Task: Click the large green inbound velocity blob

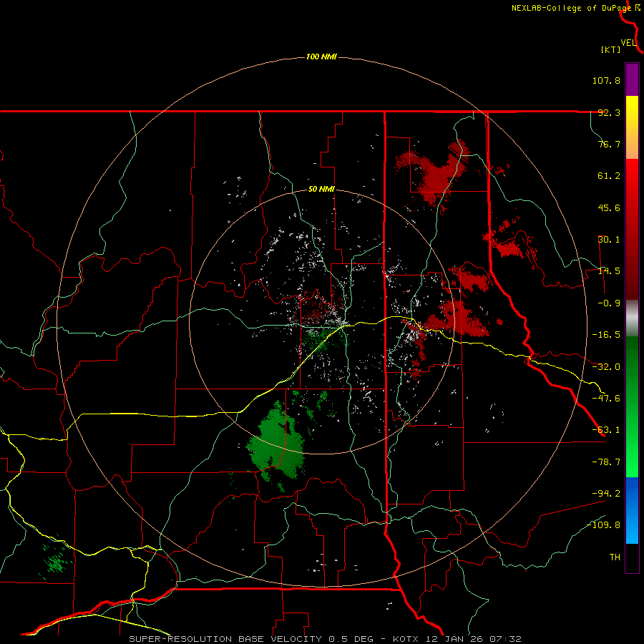Action: tap(276, 444)
